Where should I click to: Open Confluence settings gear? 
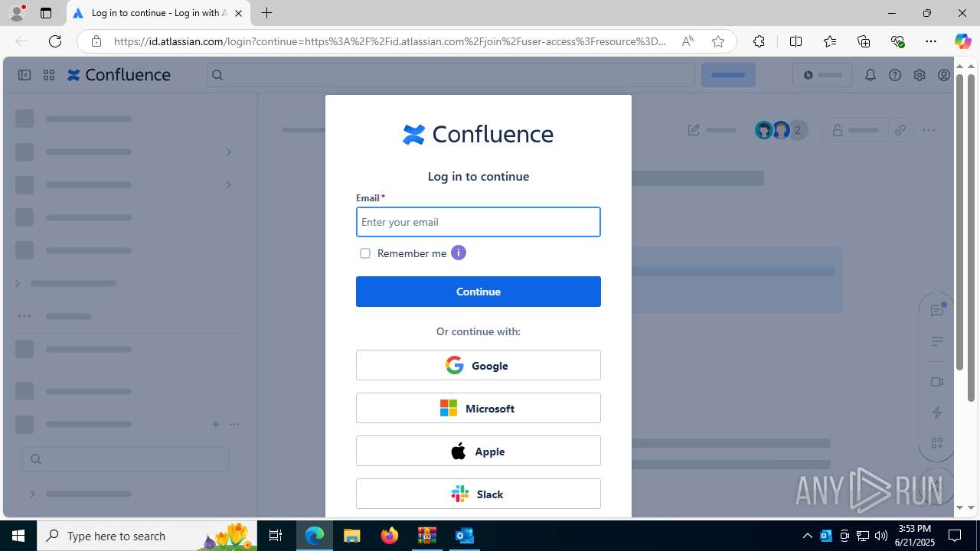point(919,75)
